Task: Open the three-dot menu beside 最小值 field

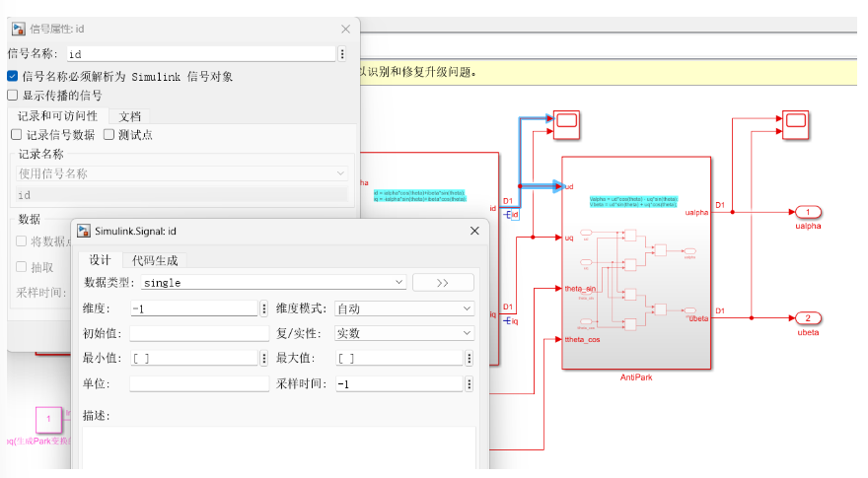Action: (x=264, y=358)
